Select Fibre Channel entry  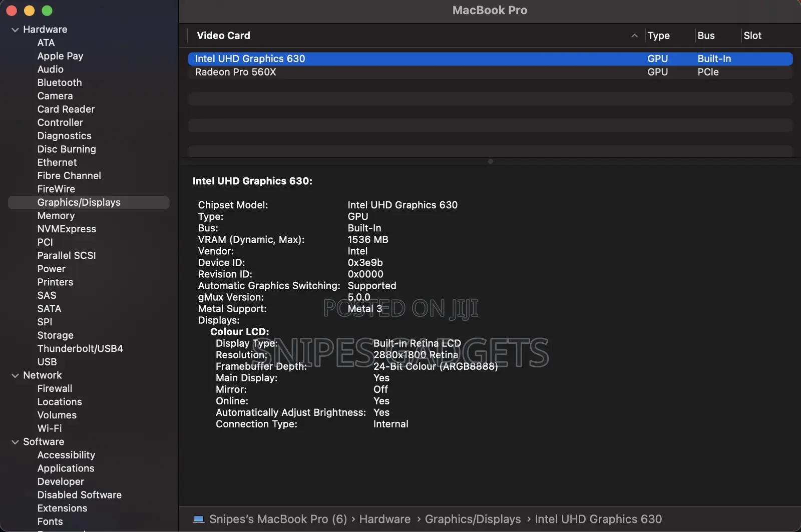coord(69,176)
